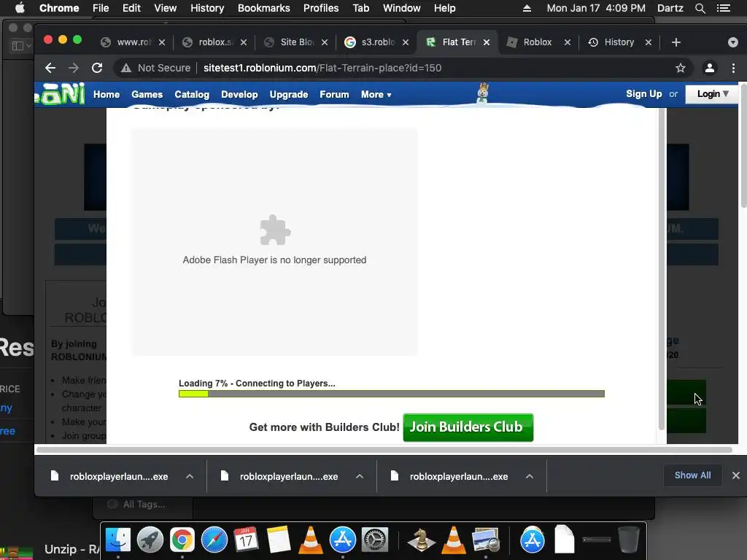Open the Bookmarks menu
This screenshot has width=747, height=560.
click(x=264, y=8)
